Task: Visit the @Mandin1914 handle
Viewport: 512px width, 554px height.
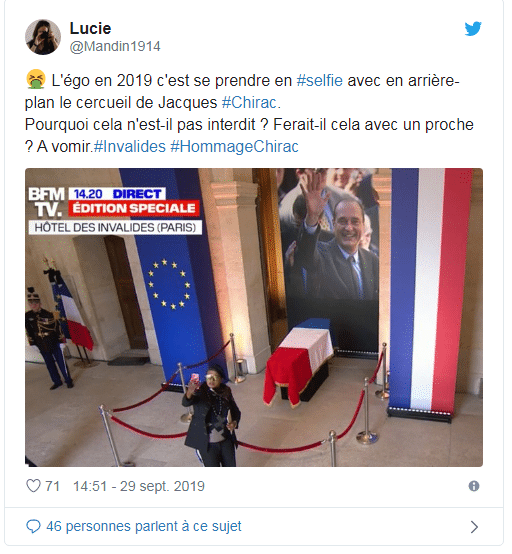Action: tap(115, 47)
